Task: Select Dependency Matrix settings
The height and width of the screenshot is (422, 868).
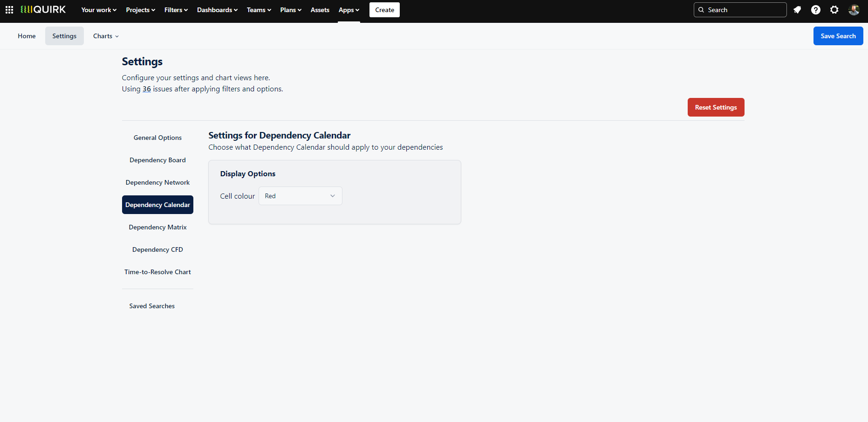Action: pyautogui.click(x=157, y=227)
